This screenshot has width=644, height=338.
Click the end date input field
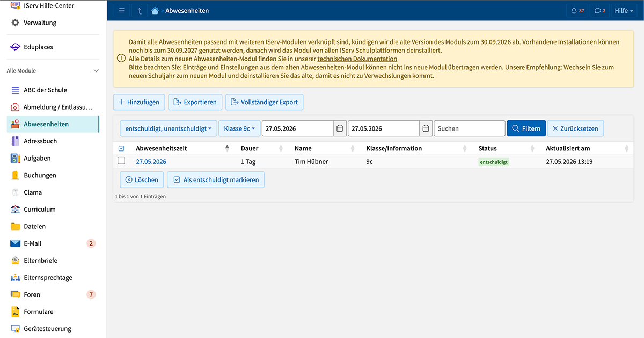pos(384,128)
